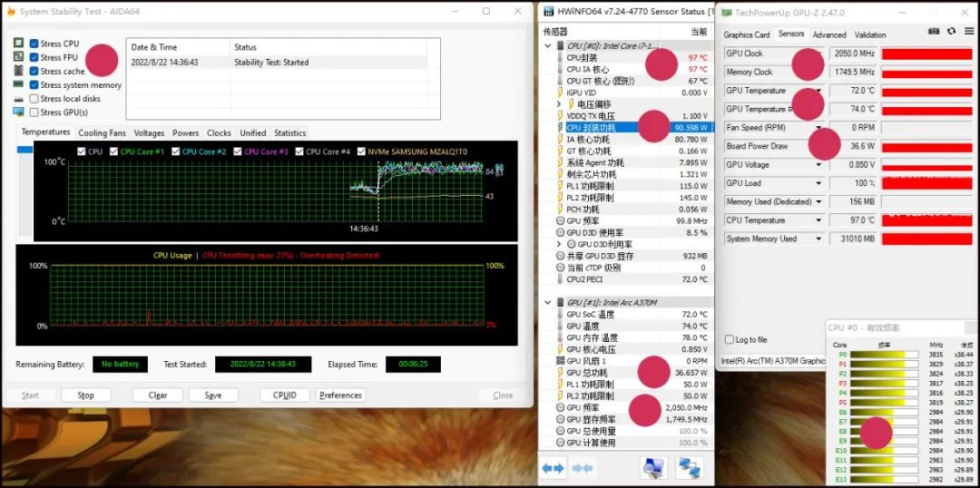
Task: Click HWiNFO network computers icon
Action: click(x=690, y=467)
